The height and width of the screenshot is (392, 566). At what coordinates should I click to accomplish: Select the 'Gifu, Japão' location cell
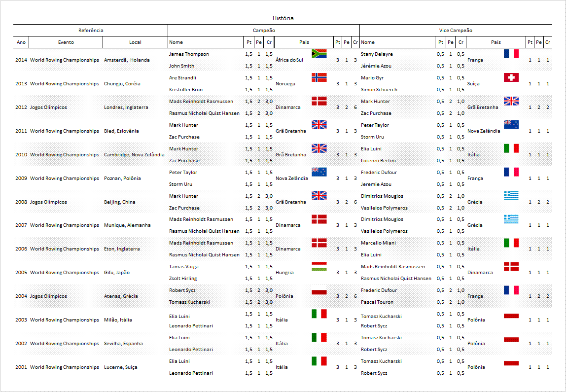(116, 273)
